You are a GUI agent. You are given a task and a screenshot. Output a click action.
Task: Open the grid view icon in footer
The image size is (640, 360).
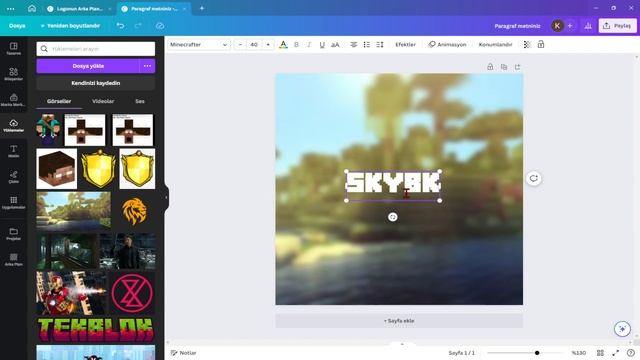pos(600,353)
